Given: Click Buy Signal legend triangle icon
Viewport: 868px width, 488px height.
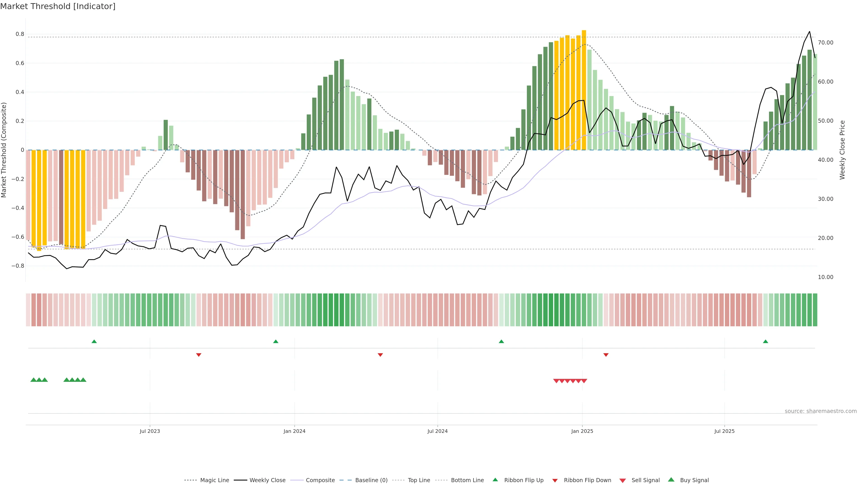Looking at the screenshot, I should click(x=671, y=480).
